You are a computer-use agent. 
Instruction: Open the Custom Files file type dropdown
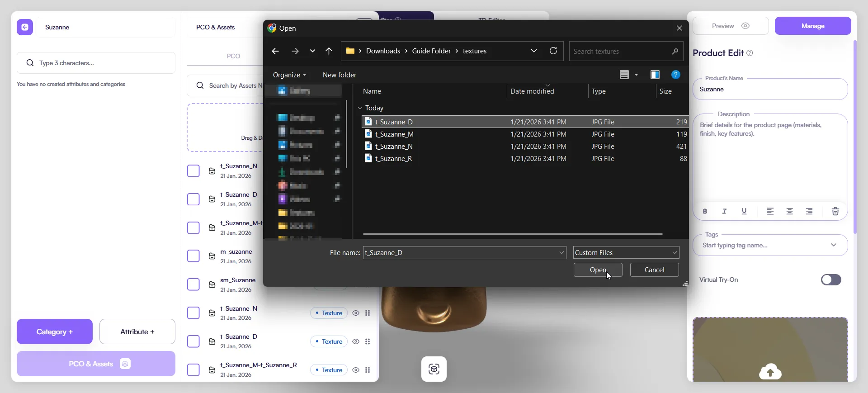tap(626, 253)
